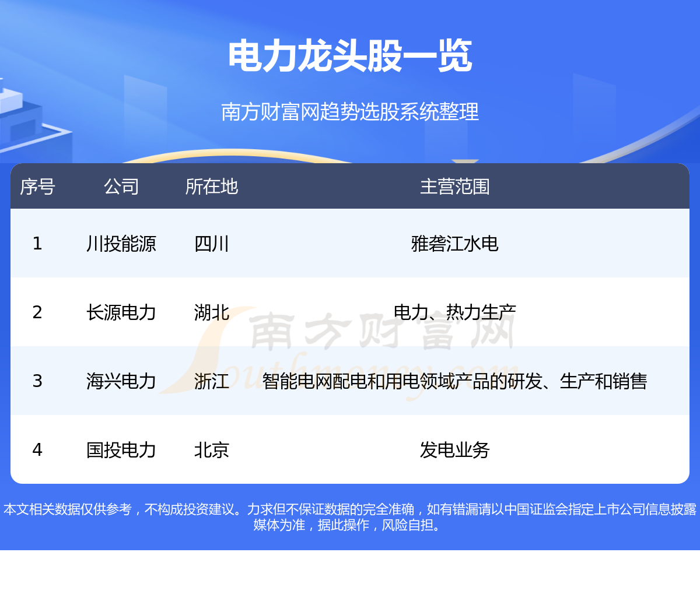Click location cell 北京
This screenshot has height=612, width=700.
click(212, 449)
